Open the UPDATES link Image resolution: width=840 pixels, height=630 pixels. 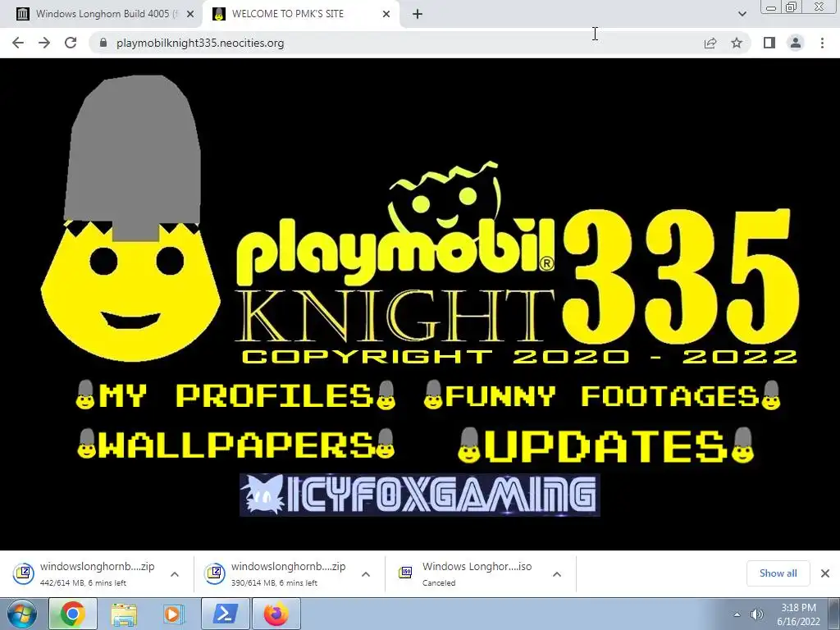coord(606,445)
